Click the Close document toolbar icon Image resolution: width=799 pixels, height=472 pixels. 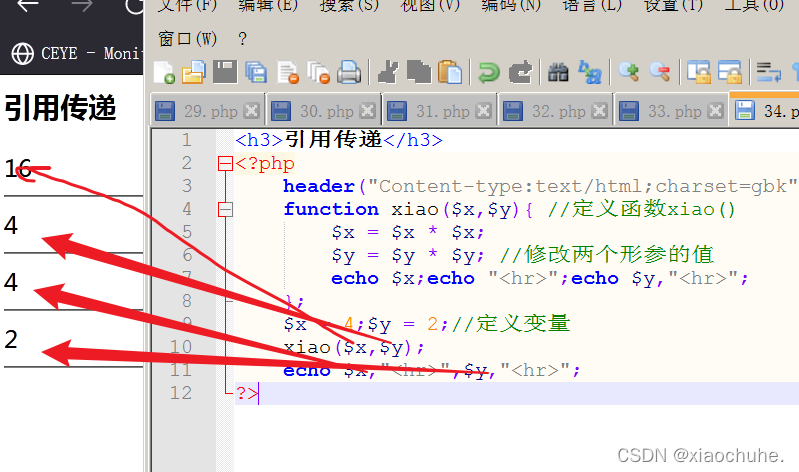point(288,72)
